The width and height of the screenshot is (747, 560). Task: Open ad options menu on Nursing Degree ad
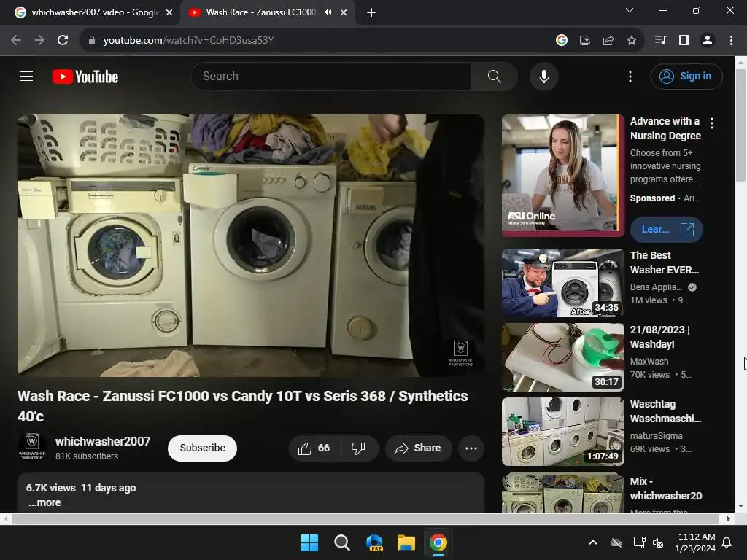pyautogui.click(x=712, y=123)
